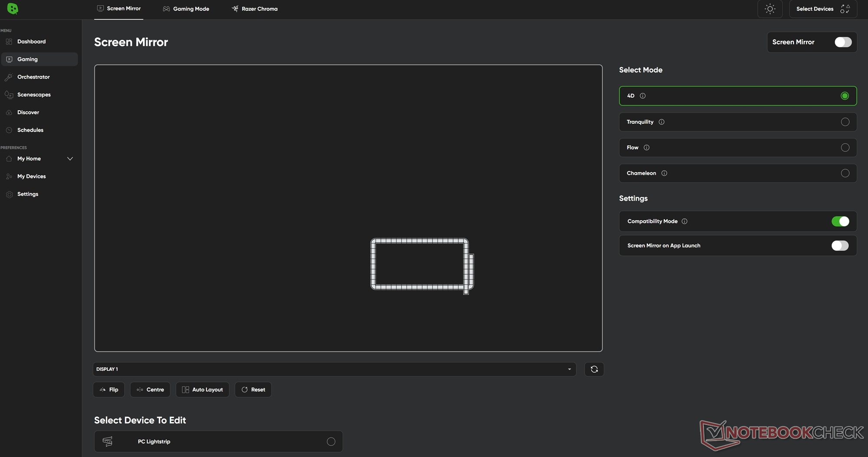Click the Razer Chroma logo icon
868x457 pixels.
click(x=235, y=9)
